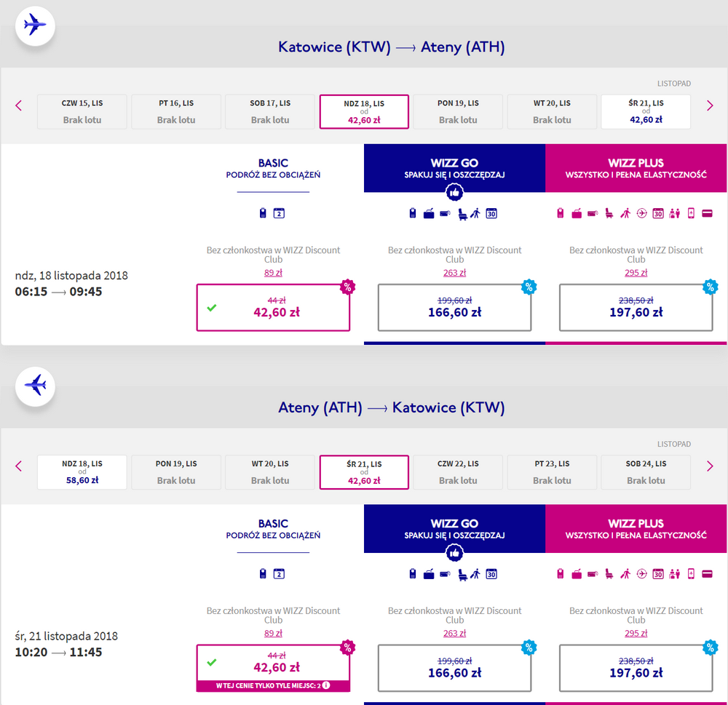Click return WIZZ PLUS mobile phone icon

[691, 573]
